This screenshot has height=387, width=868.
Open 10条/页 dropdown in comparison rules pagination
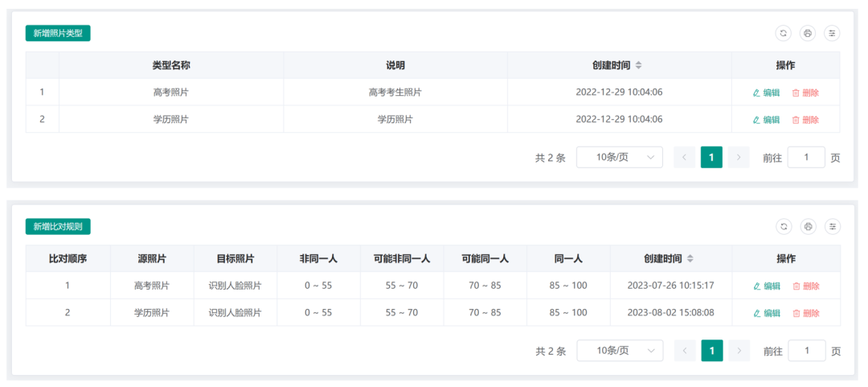click(x=620, y=351)
